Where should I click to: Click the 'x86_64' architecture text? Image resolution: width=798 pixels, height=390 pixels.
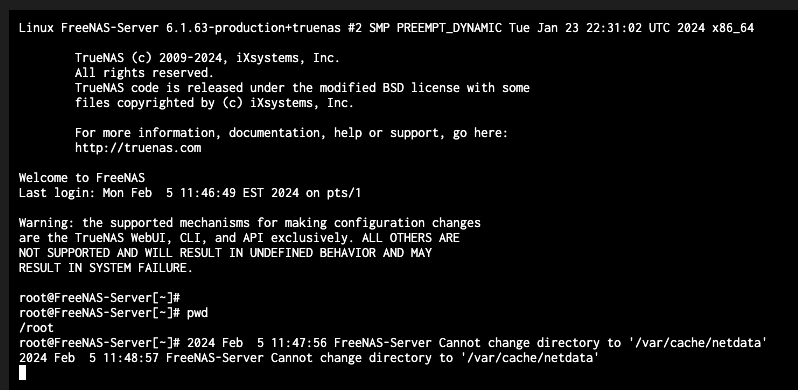(733, 28)
